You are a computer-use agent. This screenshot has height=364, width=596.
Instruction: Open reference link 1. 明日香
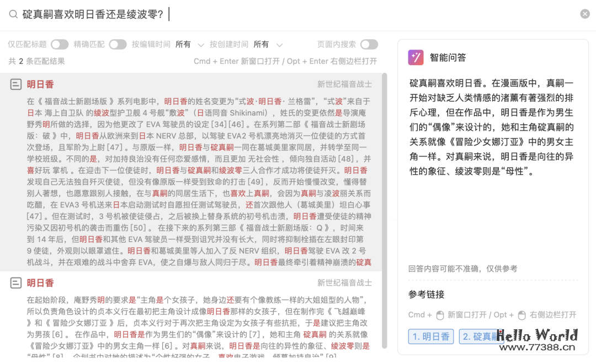coord(431,336)
